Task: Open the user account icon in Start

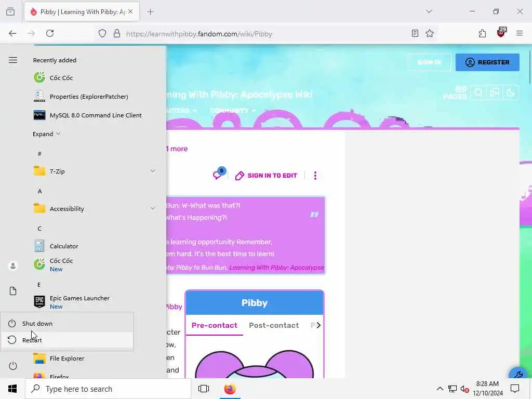Action: (13, 265)
